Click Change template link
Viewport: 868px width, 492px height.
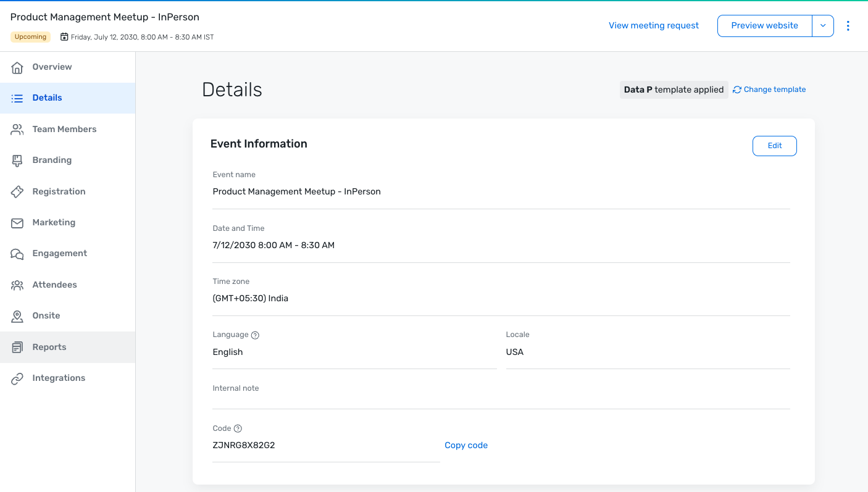774,90
